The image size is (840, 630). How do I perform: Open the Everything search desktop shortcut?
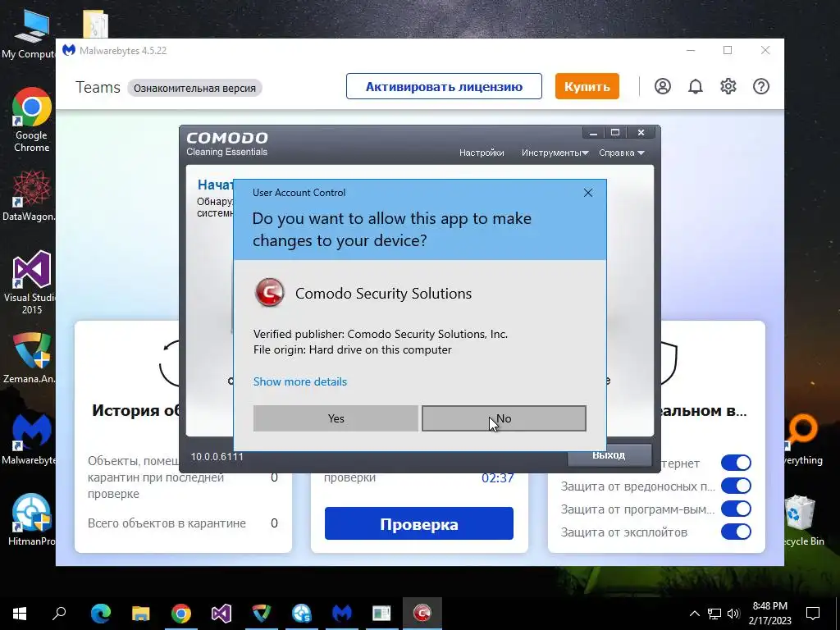[x=802, y=440]
